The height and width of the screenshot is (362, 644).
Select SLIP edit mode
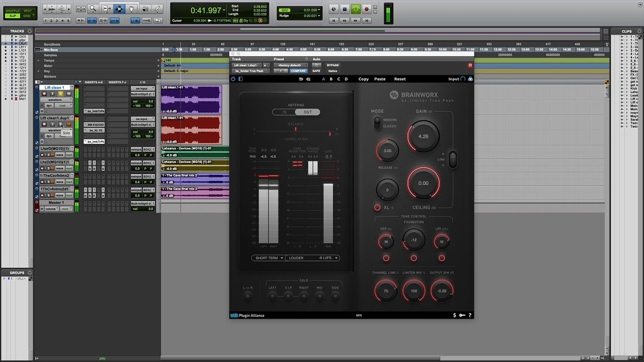(x=12, y=16)
